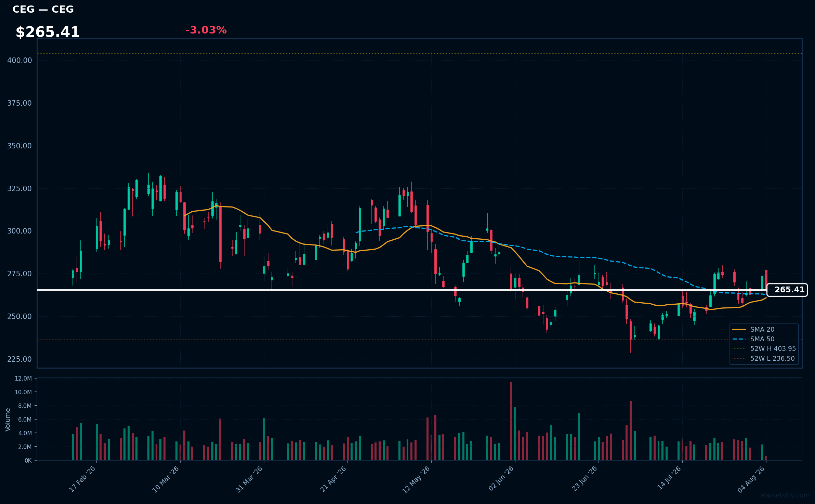The width and height of the screenshot is (815, 504).
Task: Click the 04 Aug '26 date label
Action: (751, 479)
